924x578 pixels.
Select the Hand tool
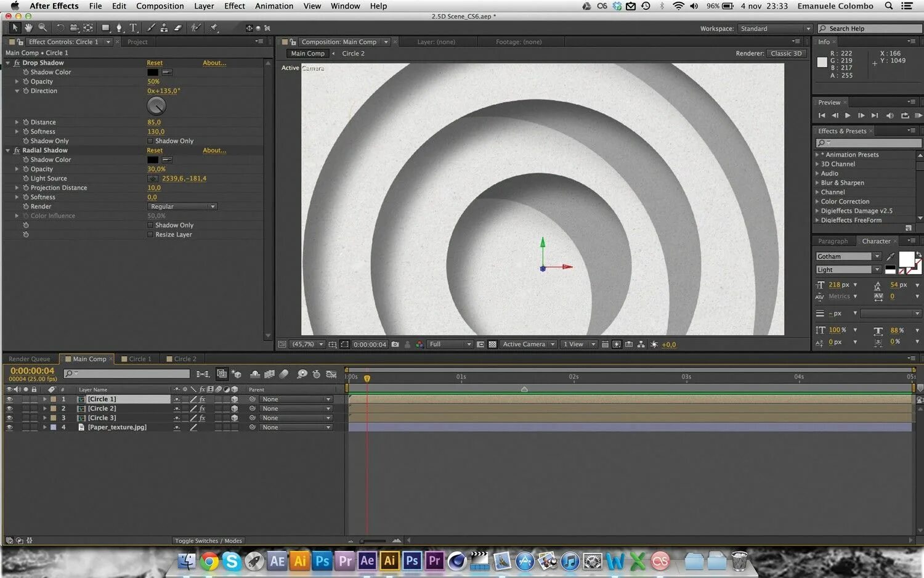[x=28, y=28]
